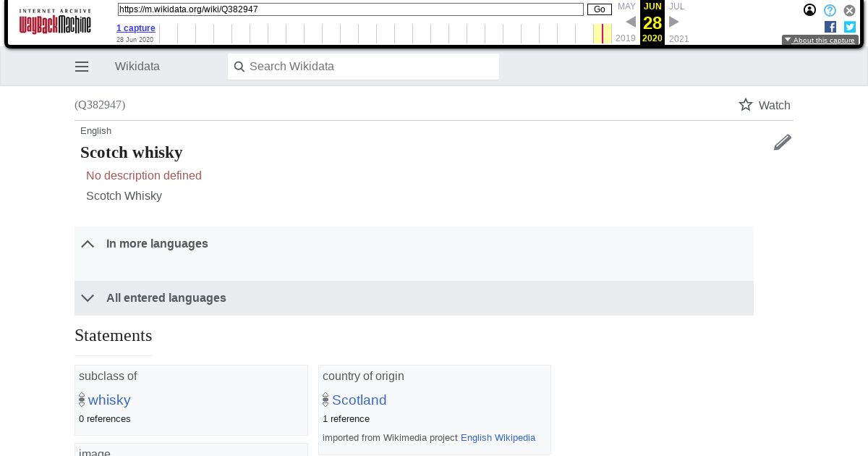Open the Scotland item link
The width and height of the screenshot is (868, 456).
pos(359,400)
